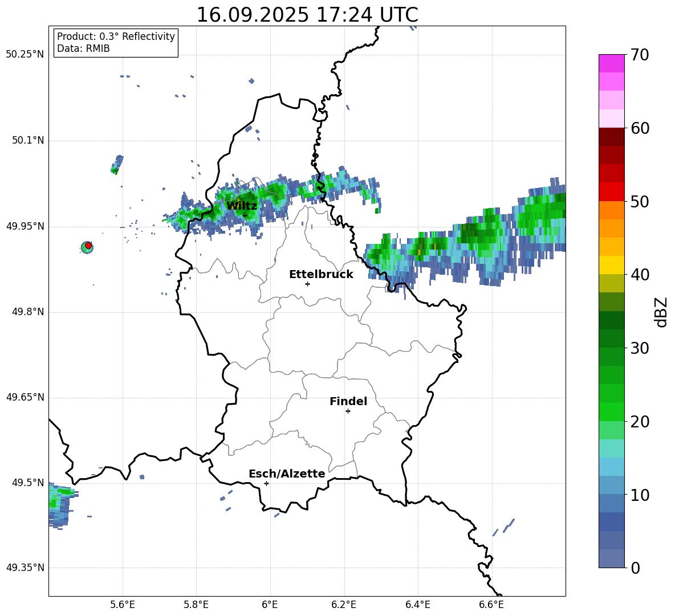Click the 6.4°E longitude label
675x616 pixels.
(417, 605)
